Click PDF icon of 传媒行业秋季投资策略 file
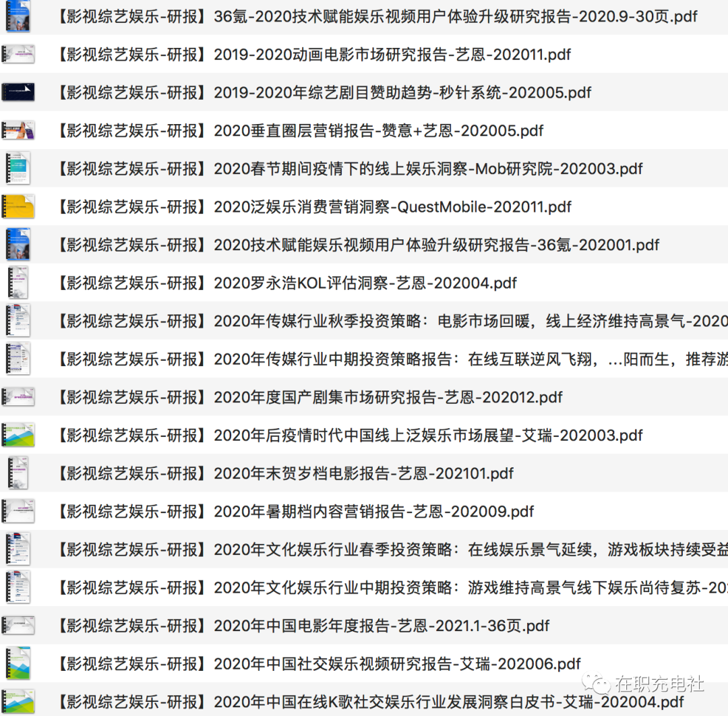728x716 pixels. click(x=18, y=320)
